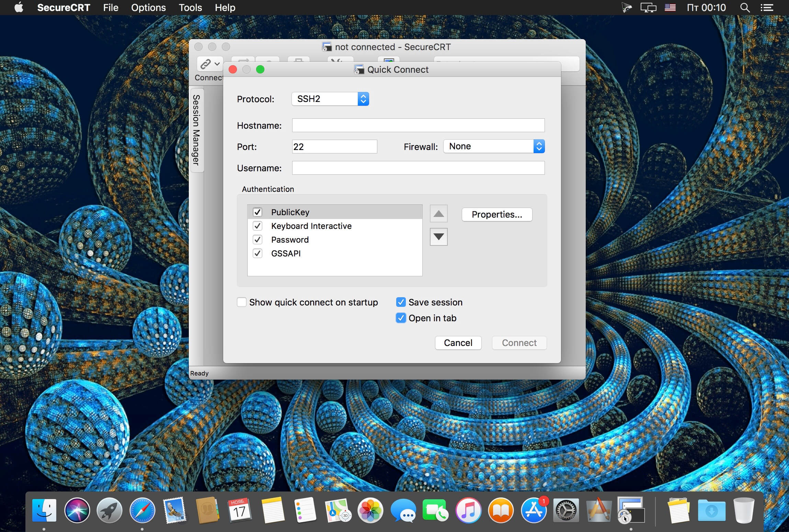Open the Options menu
Image resolution: width=789 pixels, height=532 pixels.
point(148,8)
